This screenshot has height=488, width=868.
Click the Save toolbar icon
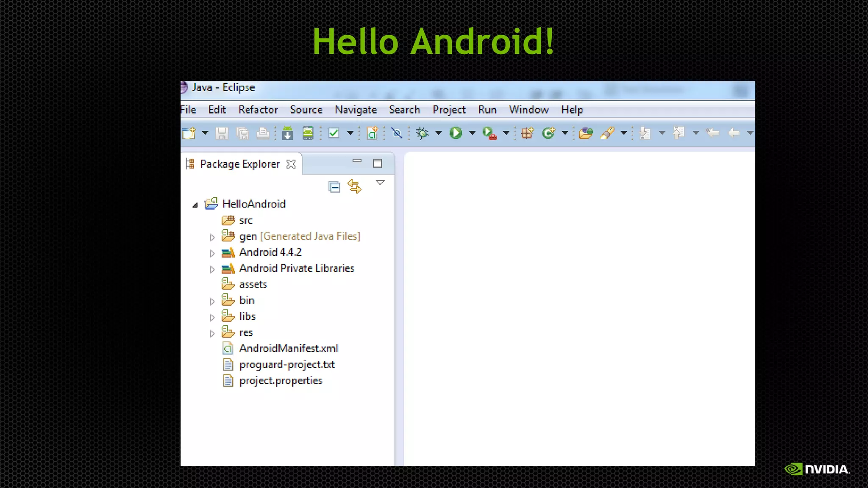click(x=222, y=133)
